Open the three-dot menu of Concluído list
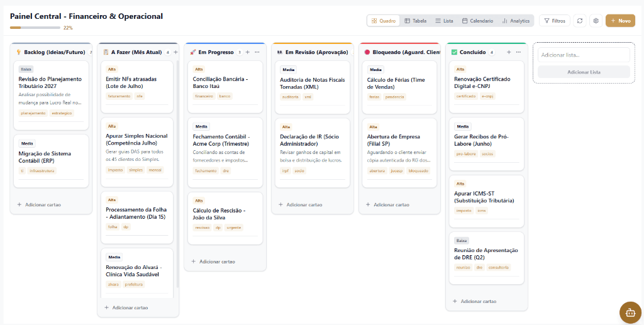Image resolution: width=644 pixels, height=325 pixels. (518, 52)
